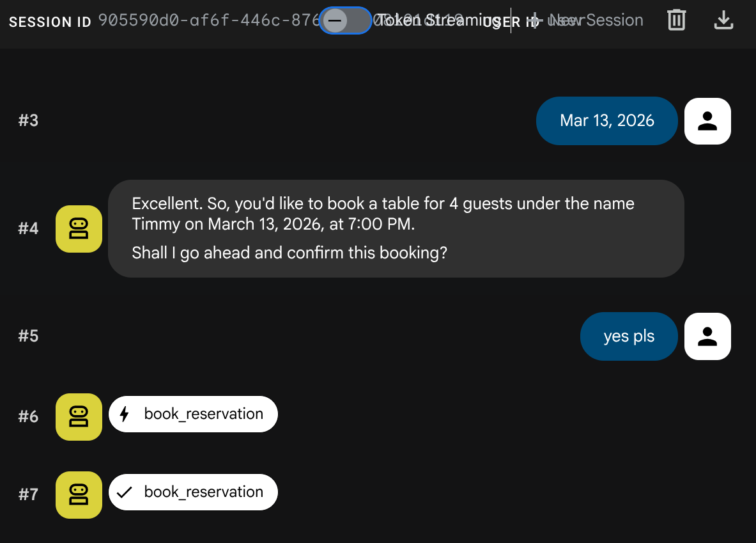Click the yellow robot avatar at event #7
The image size is (756, 543).
pyautogui.click(x=79, y=494)
